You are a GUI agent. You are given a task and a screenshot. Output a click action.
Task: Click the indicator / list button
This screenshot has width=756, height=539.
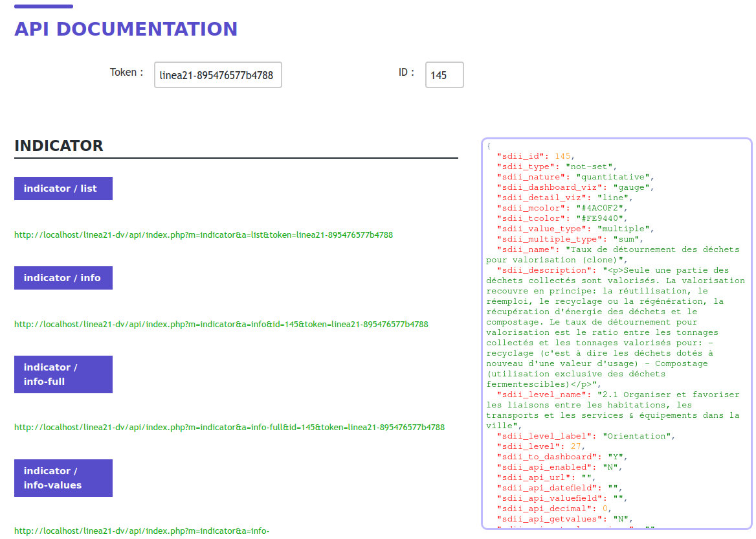click(63, 188)
